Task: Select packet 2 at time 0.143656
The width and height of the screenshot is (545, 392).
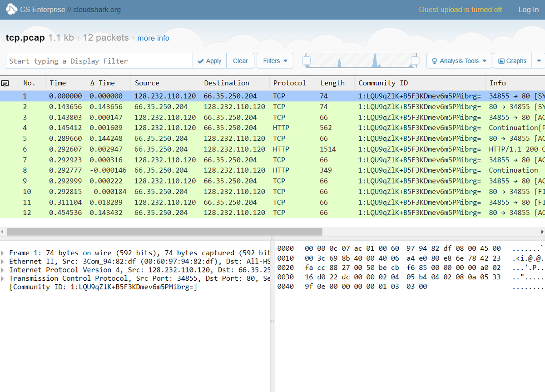Action: (272, 107)
